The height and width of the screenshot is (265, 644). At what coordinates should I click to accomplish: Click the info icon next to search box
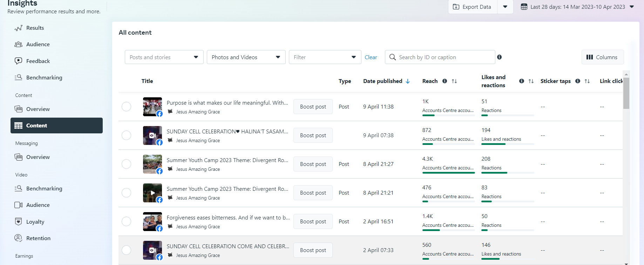(x=499, y=57)
